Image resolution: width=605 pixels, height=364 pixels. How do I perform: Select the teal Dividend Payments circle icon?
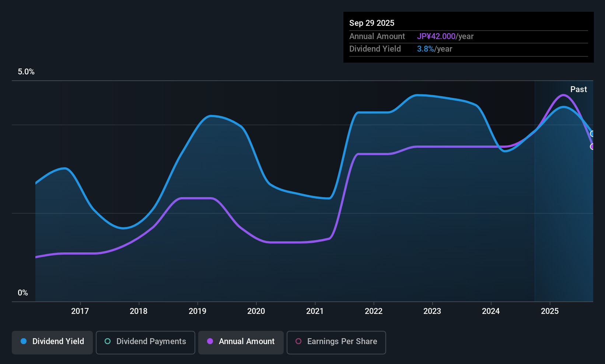tap(107, 342)
